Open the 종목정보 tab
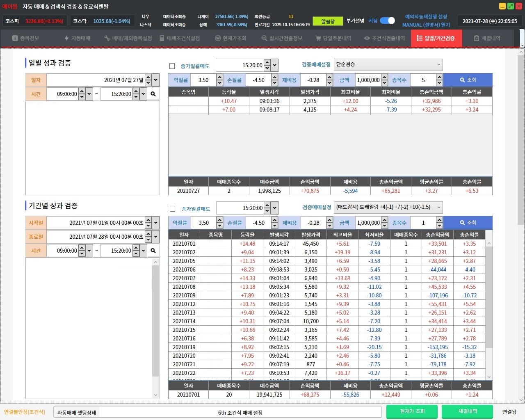 [25, 38]
